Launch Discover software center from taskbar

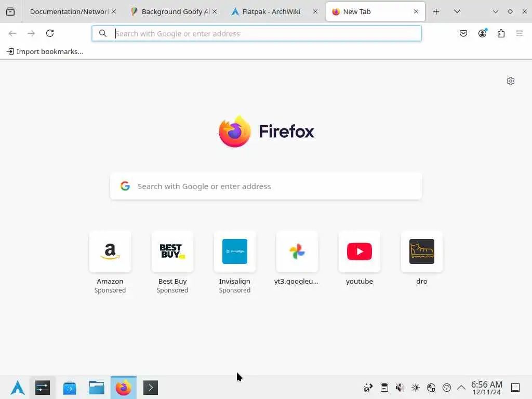[70, 388]
